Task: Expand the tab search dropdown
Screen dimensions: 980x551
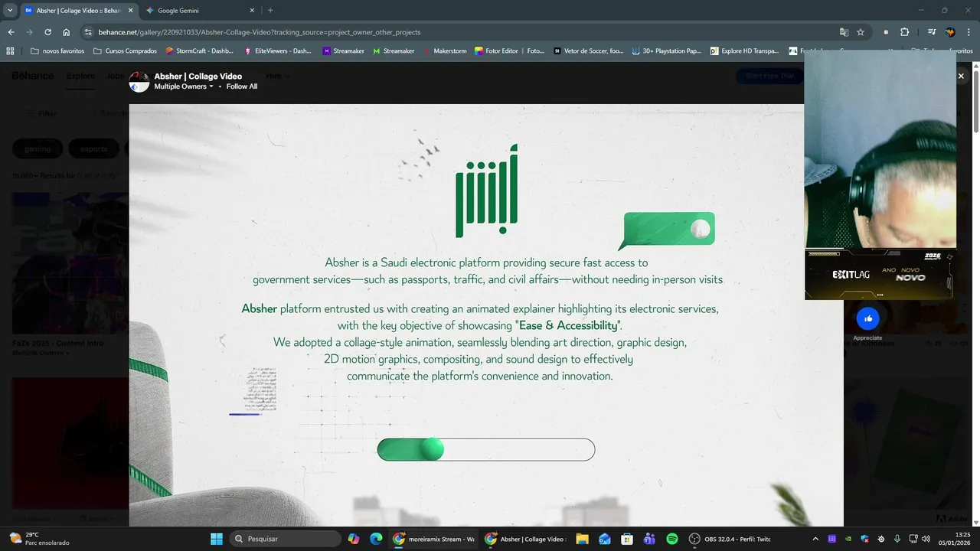Action: point(10,11)
